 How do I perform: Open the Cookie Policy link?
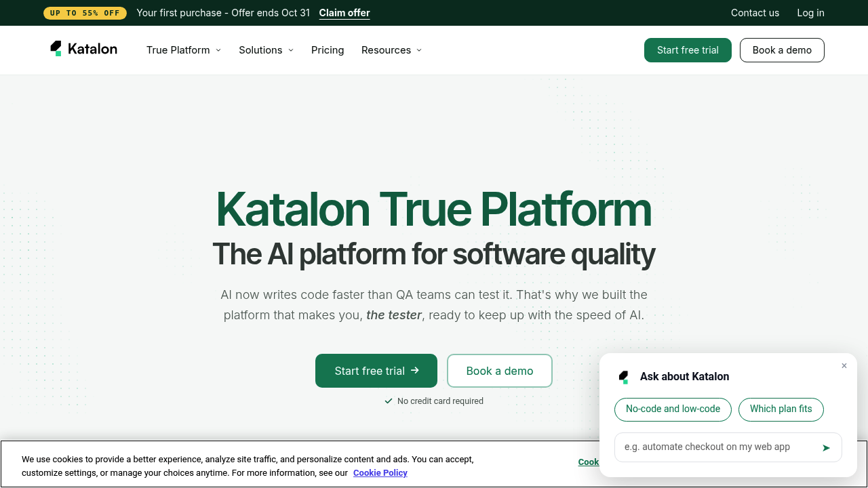[380, 473]
